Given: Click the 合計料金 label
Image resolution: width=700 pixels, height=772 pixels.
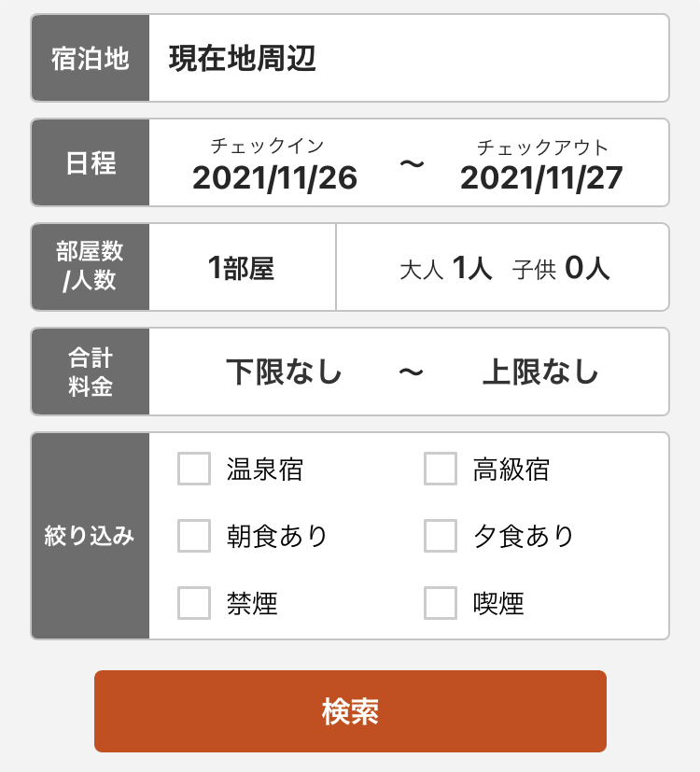Looking at the screenshot, I should pyautogui.click(x=91, y=372).
